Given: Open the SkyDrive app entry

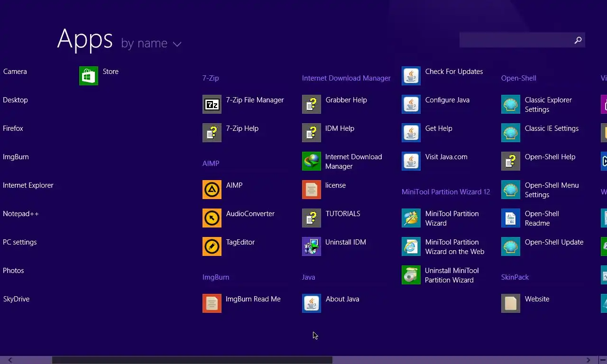Looking at the screenshot, I should click(x=16, y=299).
